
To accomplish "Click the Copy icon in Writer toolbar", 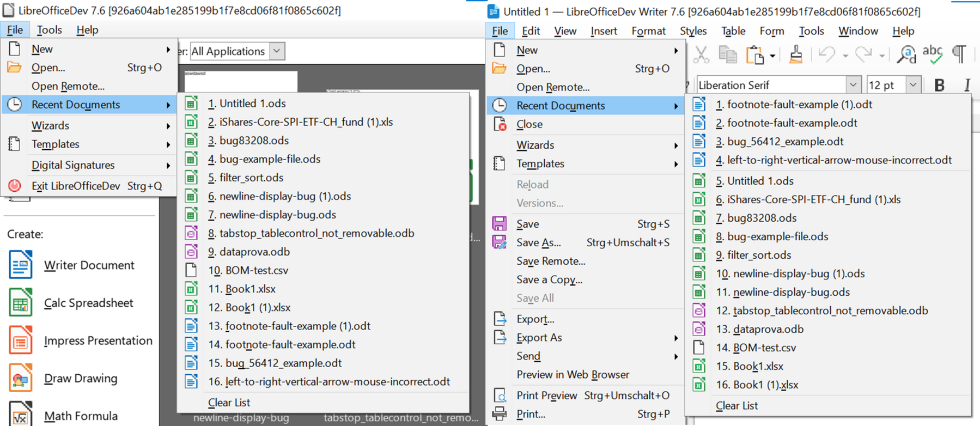I will 727,54.
